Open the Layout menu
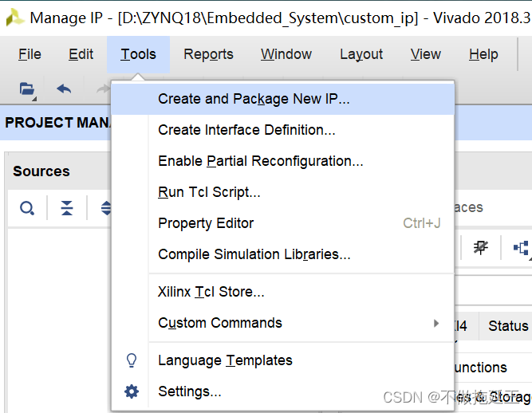 coord(361,54)
